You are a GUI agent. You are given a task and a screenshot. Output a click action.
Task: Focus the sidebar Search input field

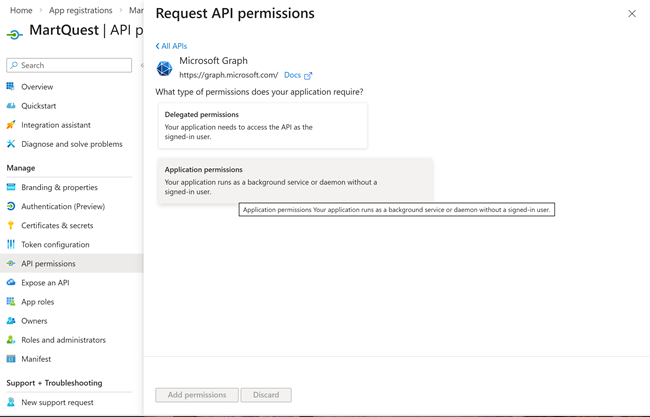coord(69,65)
